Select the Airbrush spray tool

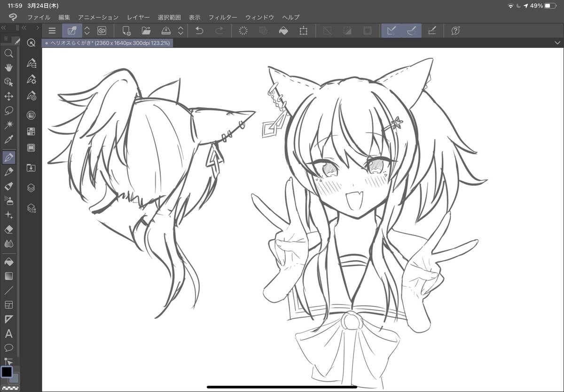(x=8, y=201)
